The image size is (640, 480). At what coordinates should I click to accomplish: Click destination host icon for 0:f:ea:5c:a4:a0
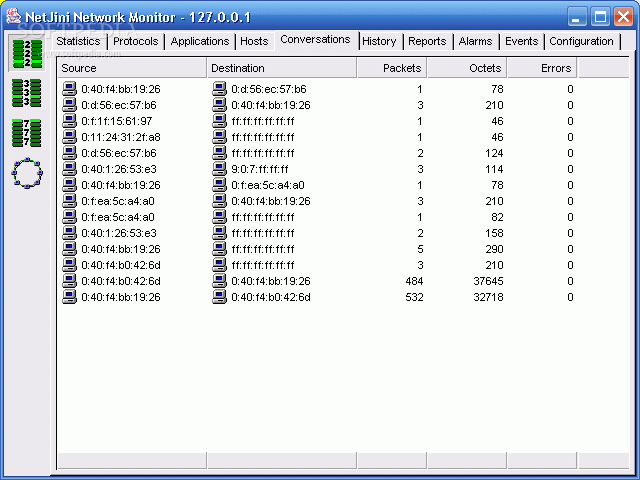tap(220, 184)
